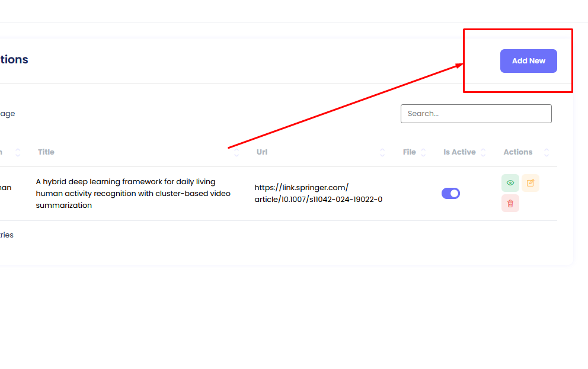Click sort arrows beside Url header
Image resolution: width=588 pixels, height=369 pixels.
tap(382, 152)
